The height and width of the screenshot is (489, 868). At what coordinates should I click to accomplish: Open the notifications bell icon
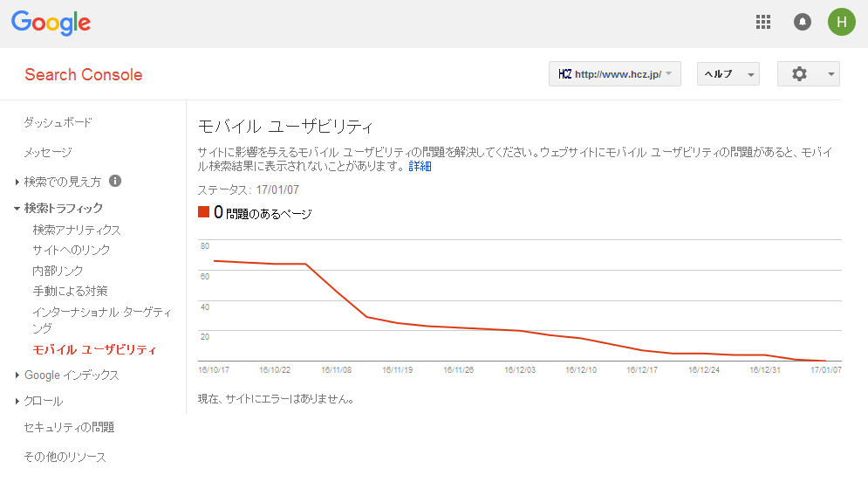[x=802, y=22]
